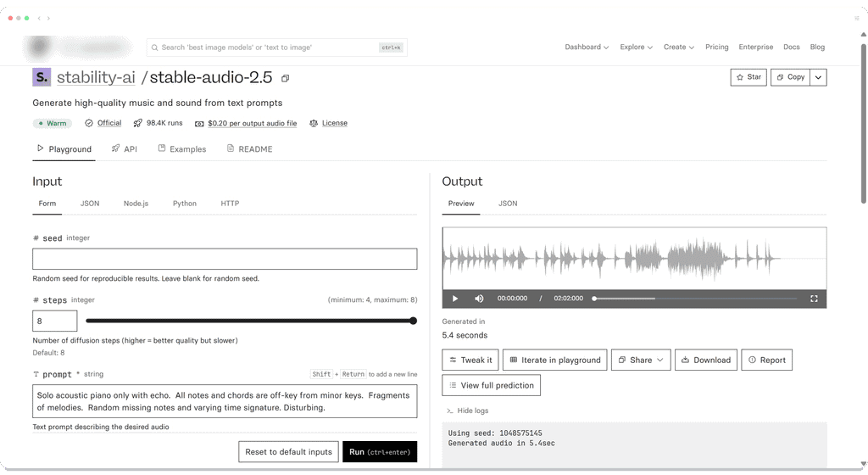868x475 pixels.
Task: Select the output Preview tab
Action: (x=461, y=204)
